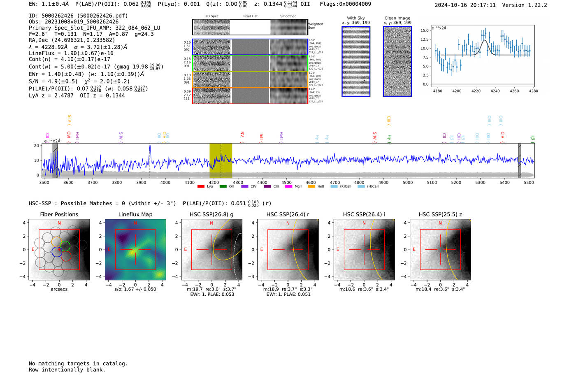Click the 'Smoothed' column header
576x392 pixels.
click(x=288, y=16)
